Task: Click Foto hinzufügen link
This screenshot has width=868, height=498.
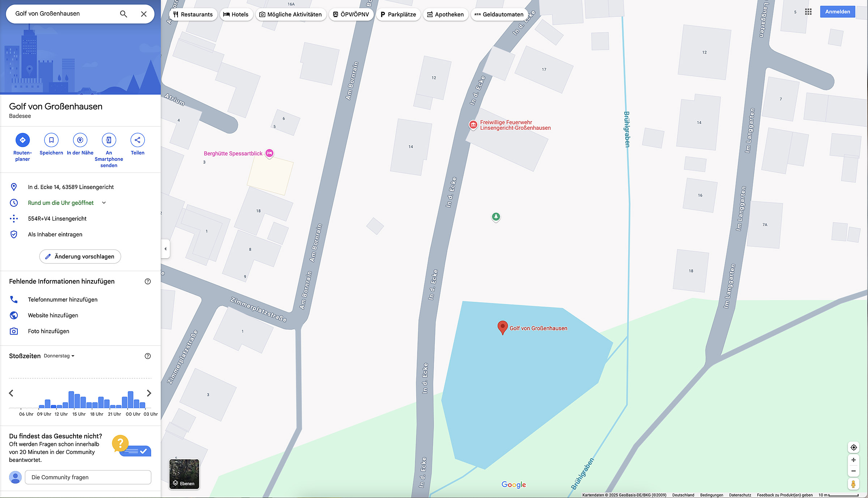Action: [48, 331]
